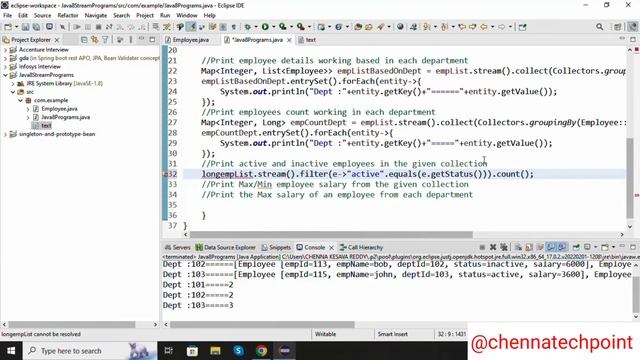
Task: Open the Call Hierarchy tab
Action: [x=361, y=247]
